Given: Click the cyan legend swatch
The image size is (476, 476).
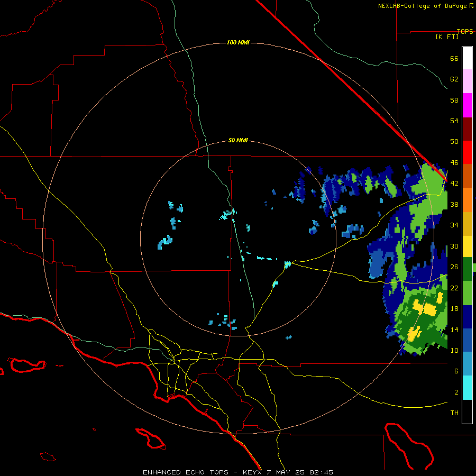Looking at the screenshot, I should tap(467, 388).
